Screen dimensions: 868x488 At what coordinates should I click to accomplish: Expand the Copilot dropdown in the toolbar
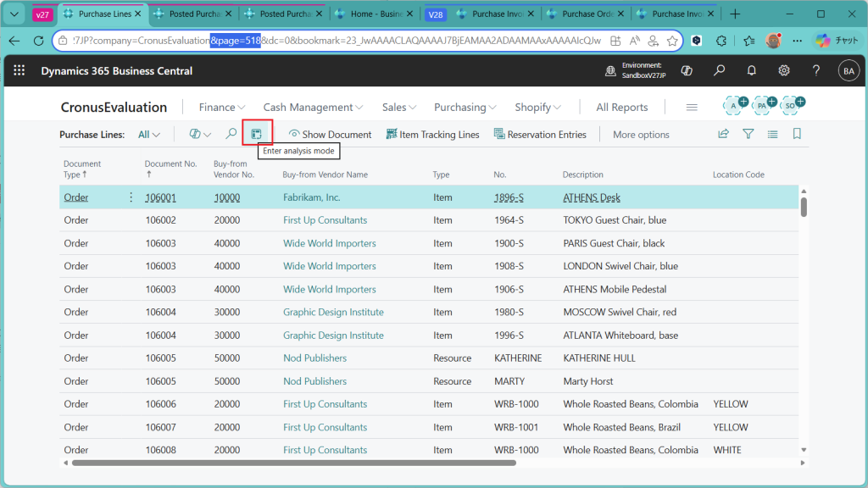point(200,134)
